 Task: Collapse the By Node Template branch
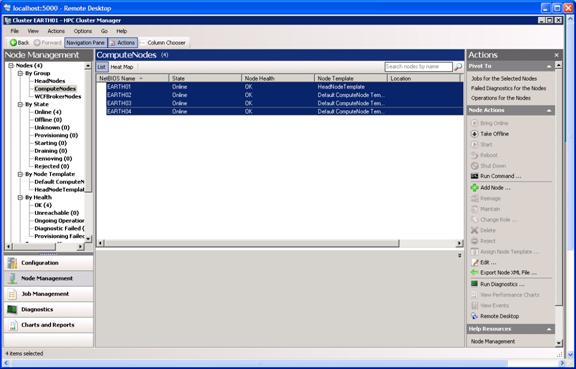tap(20, 174)
